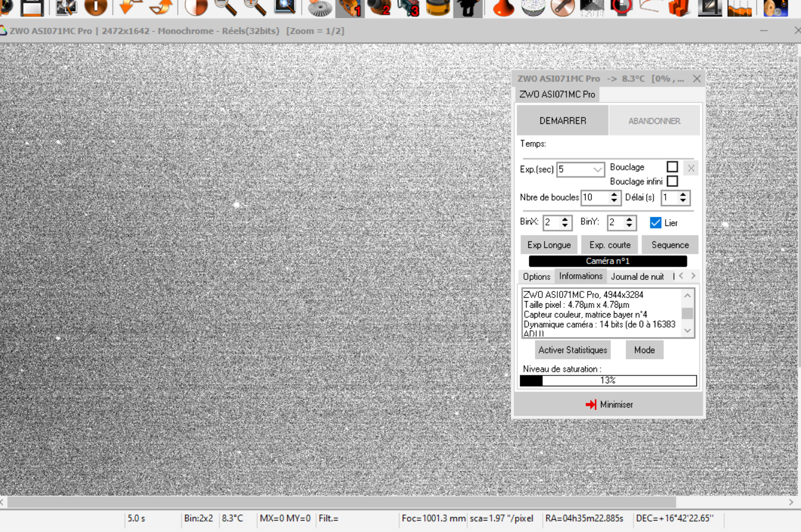This screenshot has height=532, width=801.
Task: Select the camera number 2 toolbar icon
Action: click(x=379, y=7)
